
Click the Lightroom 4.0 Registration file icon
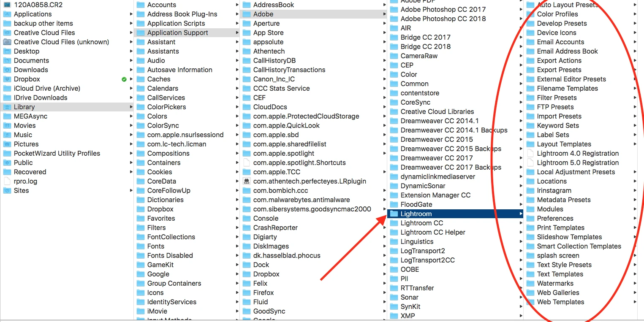point(530,153)
